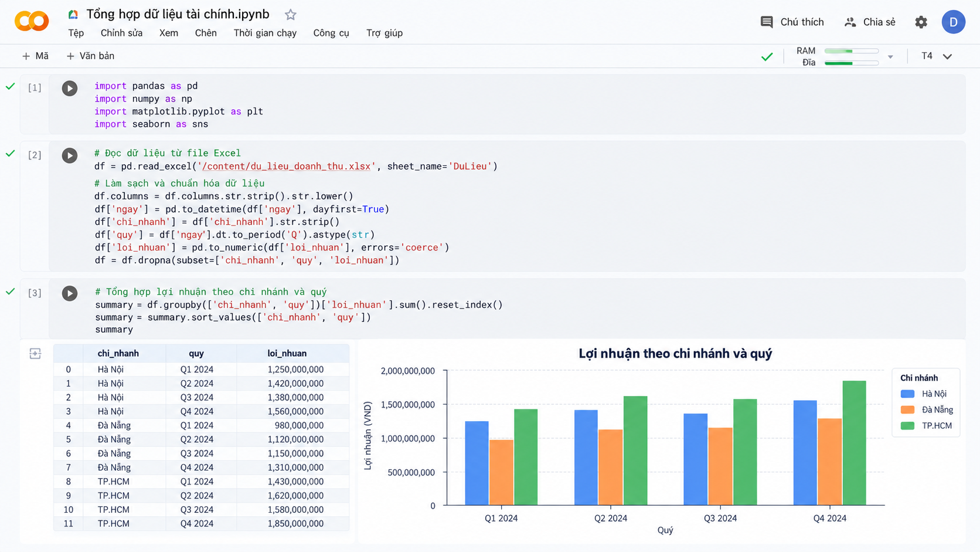Click the Q2 2024 axis label
980x552 pixels.
click(x=610, y=518)
